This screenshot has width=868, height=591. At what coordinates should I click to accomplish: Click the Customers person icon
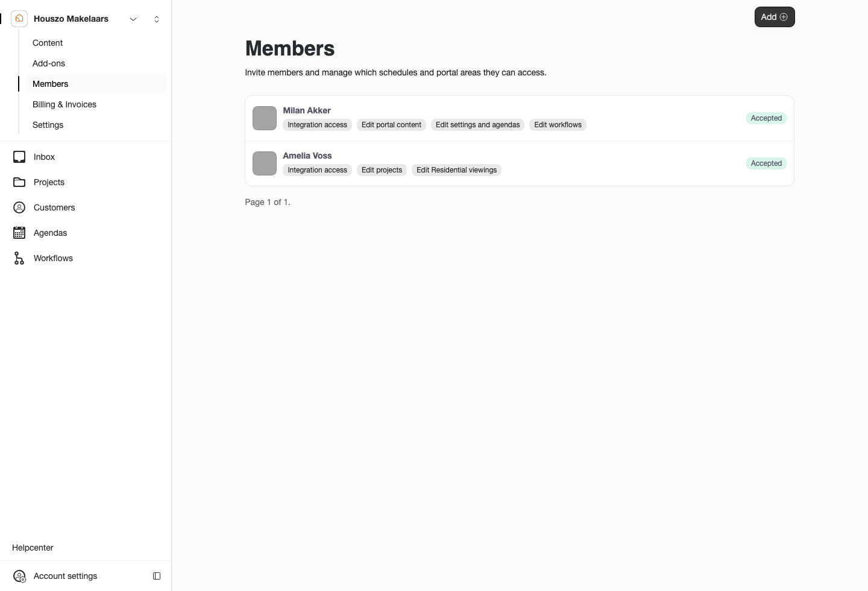click(x=19, y=207)
